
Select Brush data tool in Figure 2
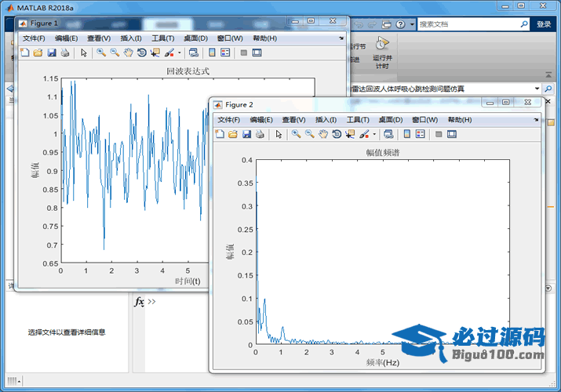364,134
